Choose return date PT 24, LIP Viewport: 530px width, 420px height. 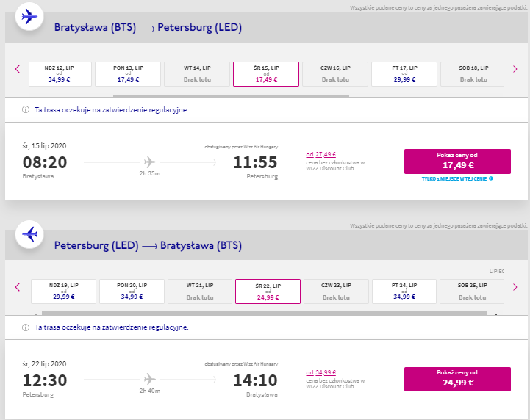tap(404, 292)
